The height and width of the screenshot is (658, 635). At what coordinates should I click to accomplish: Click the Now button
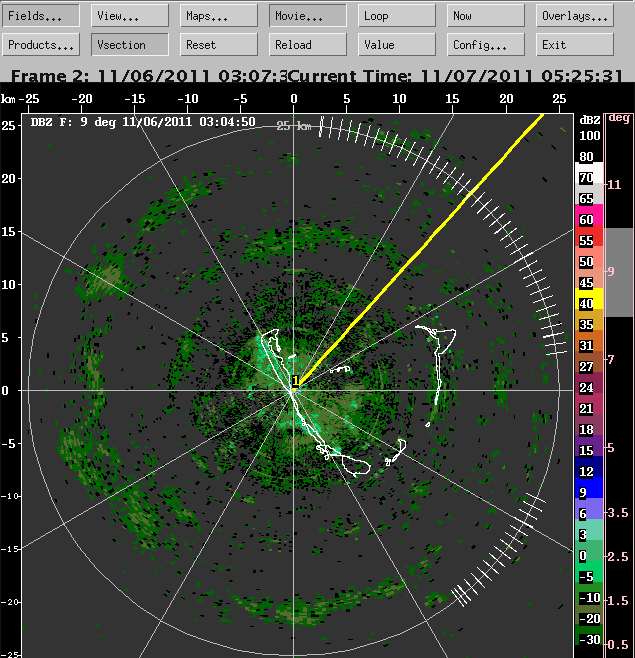pos(486,16)
